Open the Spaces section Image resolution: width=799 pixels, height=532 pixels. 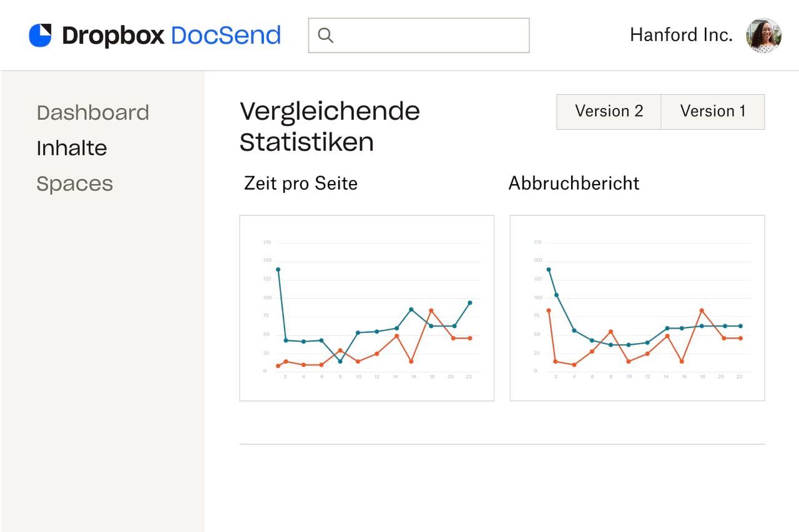(x=75, y=183)
